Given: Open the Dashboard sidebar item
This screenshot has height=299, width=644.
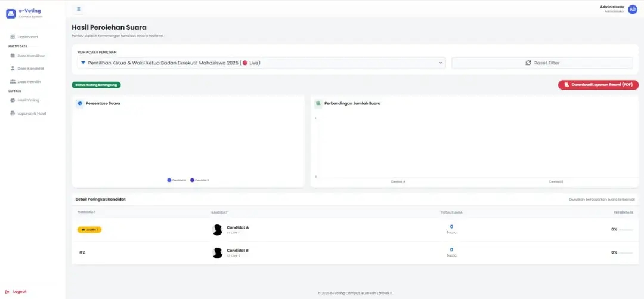Looking at the screenshot, I should click(24, 37).
